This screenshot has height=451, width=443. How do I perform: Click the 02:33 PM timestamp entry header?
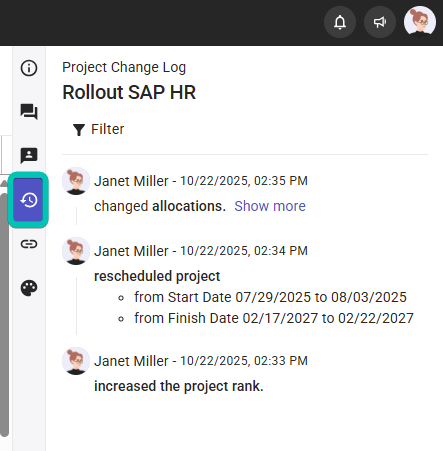point(201,361)
